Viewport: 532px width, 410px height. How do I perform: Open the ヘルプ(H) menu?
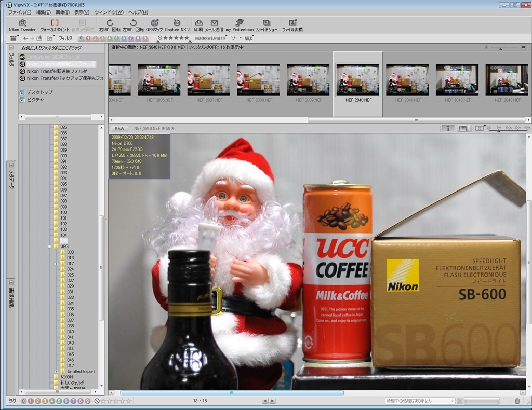click(x=138, y=12)
